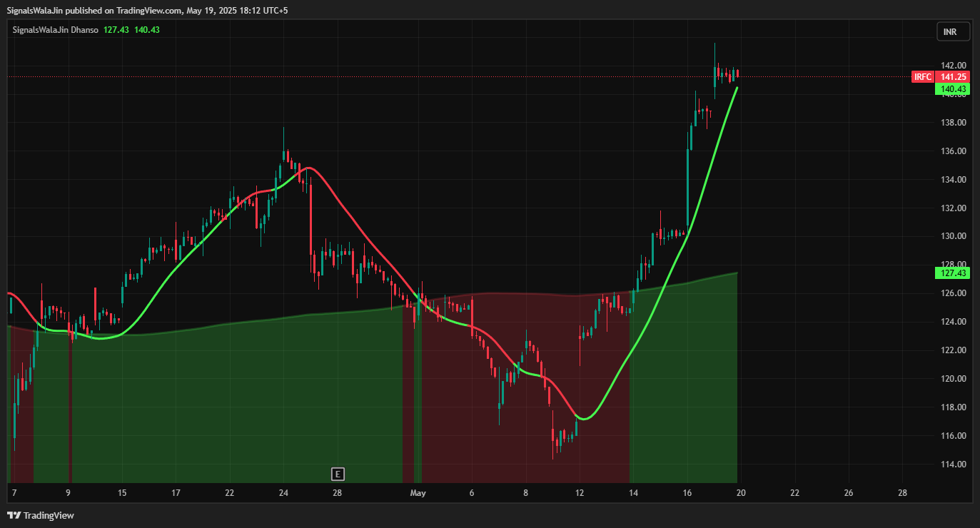980x528 pixels.
Task: Click the 127.43 value in the indicator legend
Action: pyautogui.click(x=116, y=30)
